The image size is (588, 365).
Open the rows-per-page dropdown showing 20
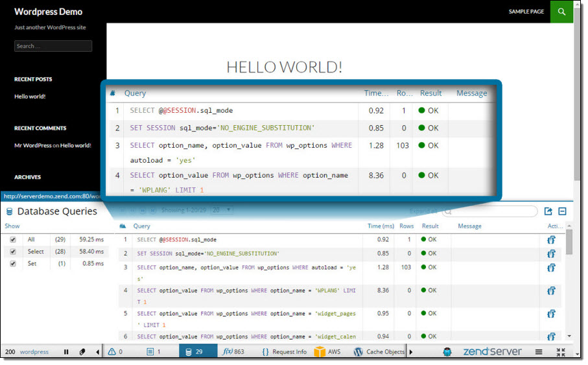222,210
